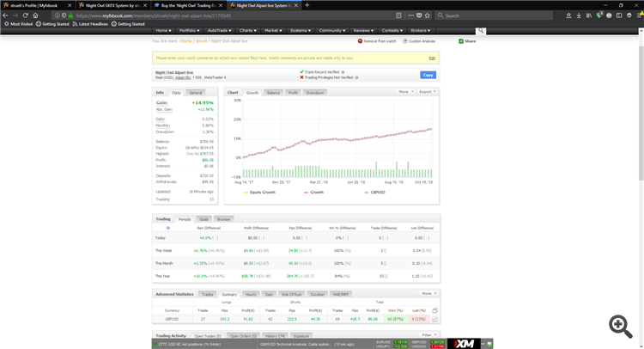Open the Brokers navigation dropdown

pos(421,30)
